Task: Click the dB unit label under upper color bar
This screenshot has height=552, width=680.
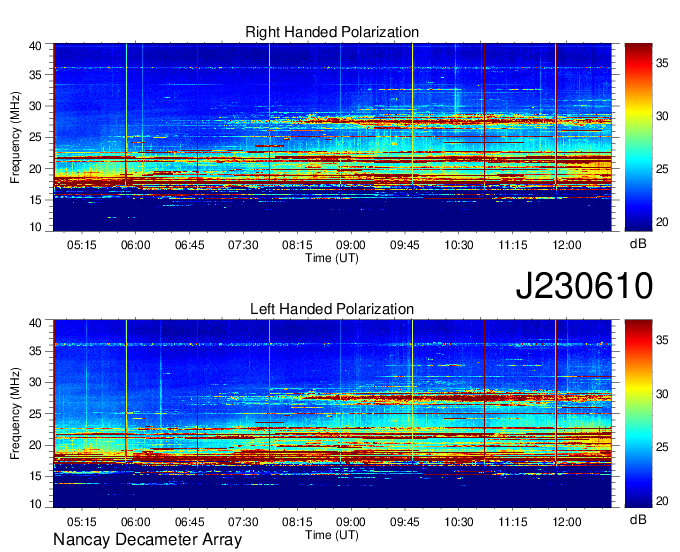Action: click(638, 244)
